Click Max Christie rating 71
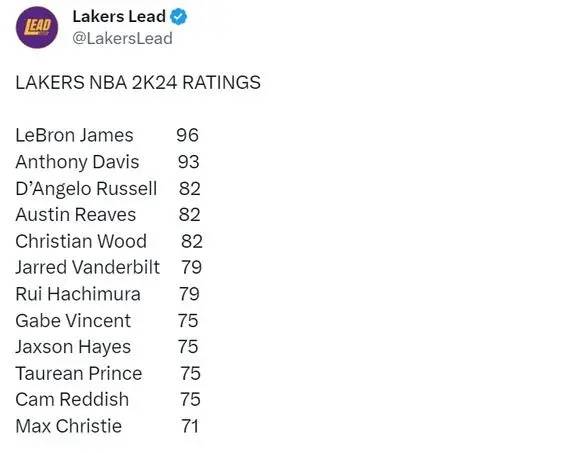This screenshot has width=583, height=453. (190, 426)
